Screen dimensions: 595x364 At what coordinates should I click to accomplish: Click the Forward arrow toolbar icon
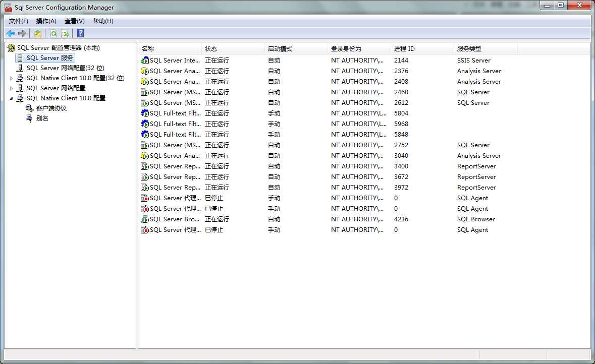(22, 34)
